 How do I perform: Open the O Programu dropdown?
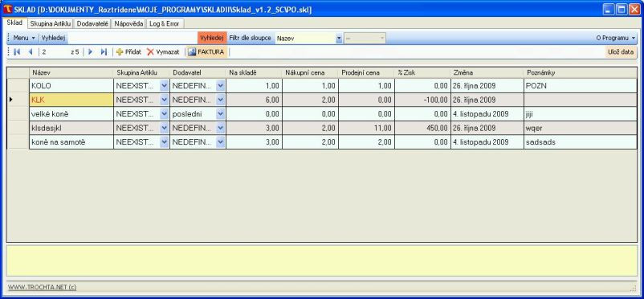616,38
